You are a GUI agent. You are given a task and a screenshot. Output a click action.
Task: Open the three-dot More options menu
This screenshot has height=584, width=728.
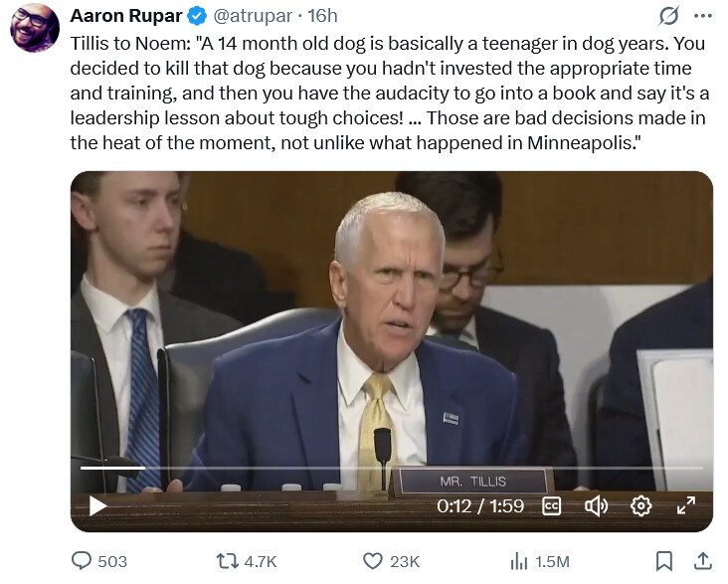[702, 16]
